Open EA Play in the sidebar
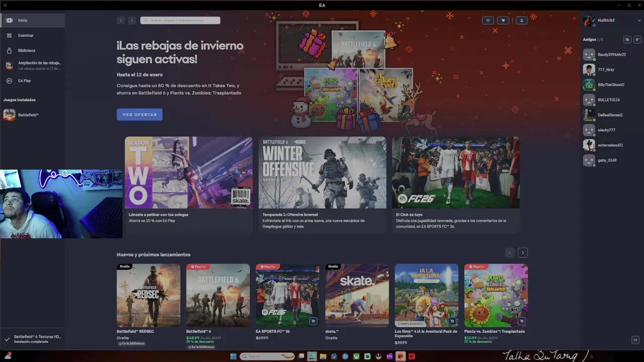Screen dimensions: 644x362 [x=32, y=80]
